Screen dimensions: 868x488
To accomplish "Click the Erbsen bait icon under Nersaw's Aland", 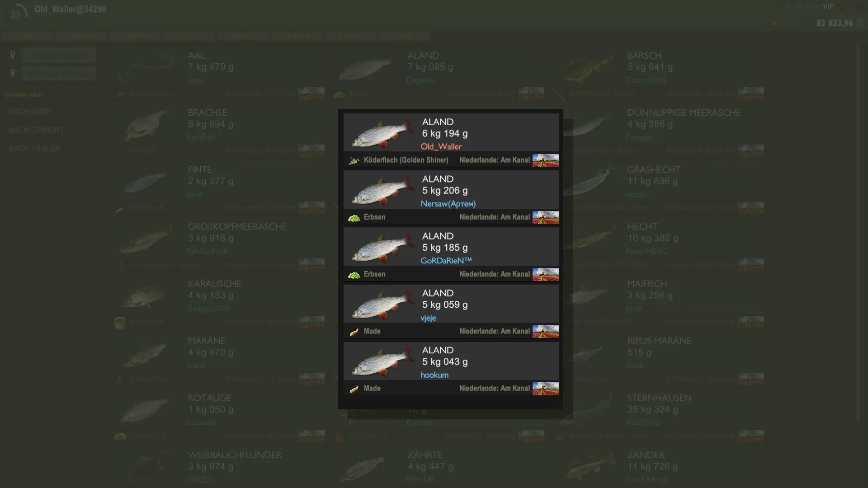I will (x=354, y=218).
